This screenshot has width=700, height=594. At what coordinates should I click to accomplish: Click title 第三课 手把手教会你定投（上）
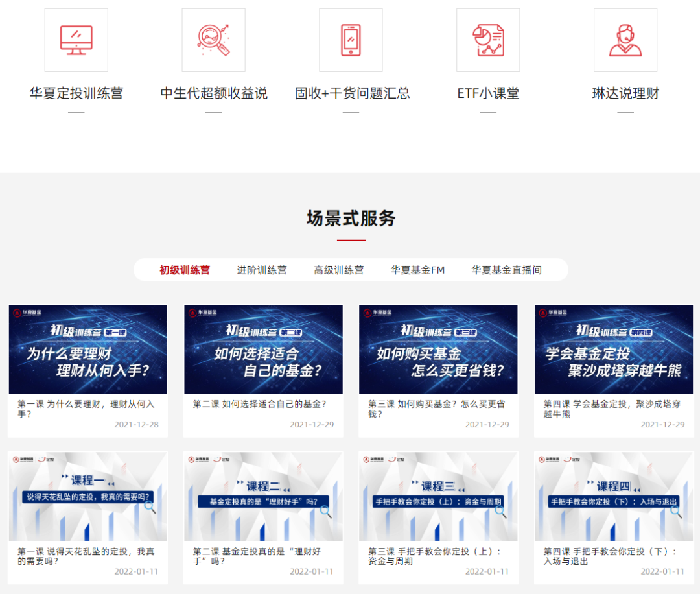click(434, 556)
